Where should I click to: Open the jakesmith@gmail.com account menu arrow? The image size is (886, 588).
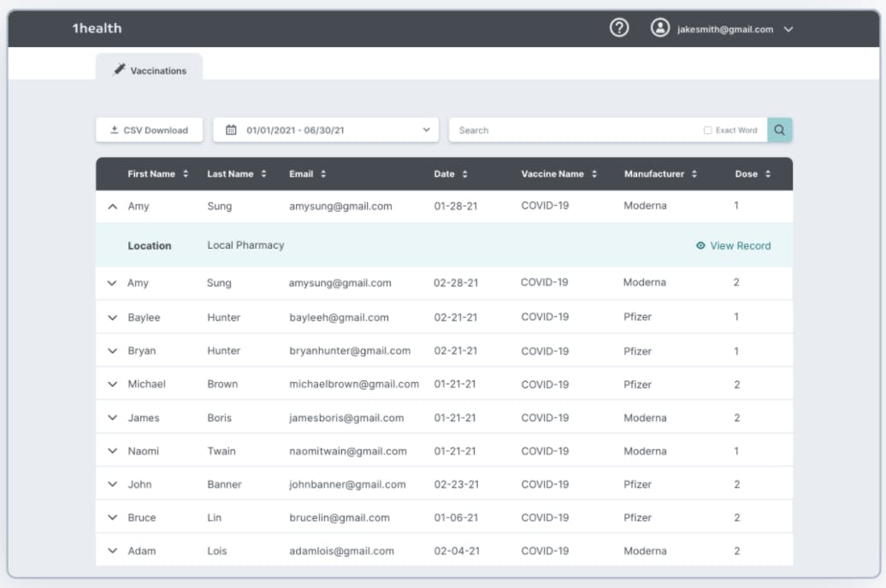[x=789, y=29]
